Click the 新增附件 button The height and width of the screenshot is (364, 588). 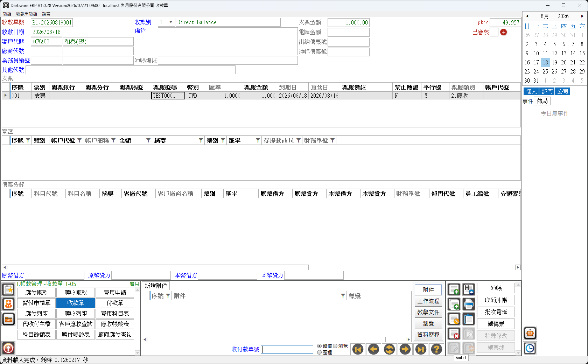point(156,286)
